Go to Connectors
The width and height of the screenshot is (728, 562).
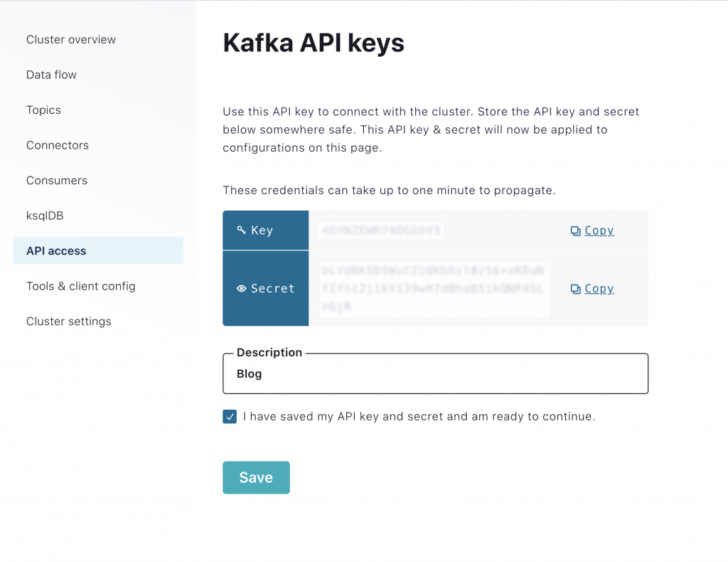tap(57, 144)
